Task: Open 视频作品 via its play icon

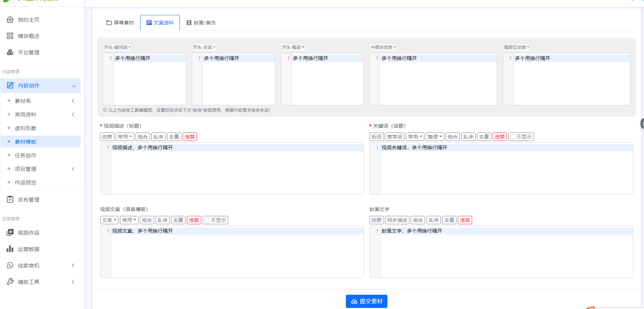Action: coord(10,233)
